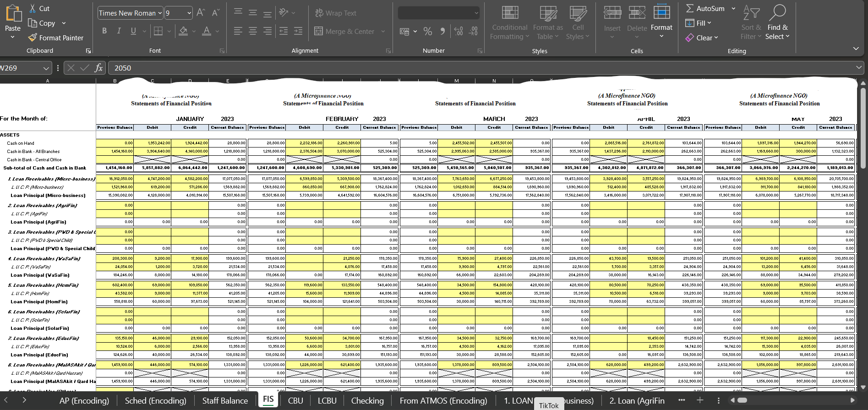Open Sort & Filter menu

[751, 22]
